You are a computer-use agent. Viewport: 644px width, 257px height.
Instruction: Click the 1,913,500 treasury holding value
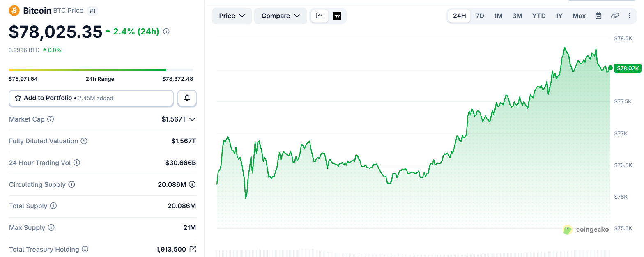(171, 250)
